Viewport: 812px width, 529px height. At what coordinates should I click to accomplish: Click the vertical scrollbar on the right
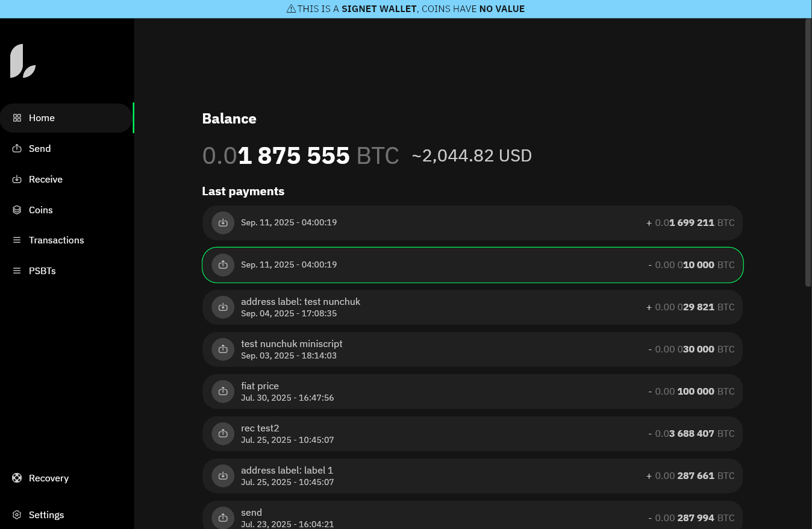tap(808, 151)
